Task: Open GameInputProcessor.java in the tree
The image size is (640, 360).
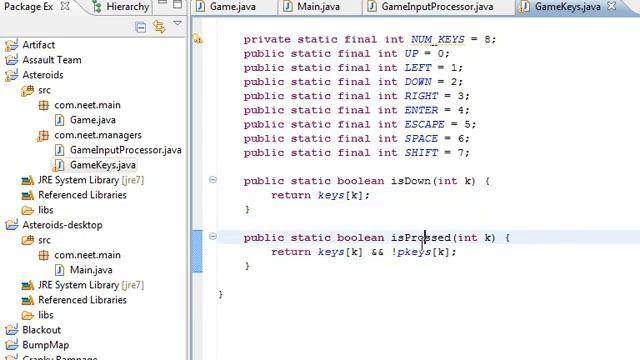Action: click(x=125, y=150)
